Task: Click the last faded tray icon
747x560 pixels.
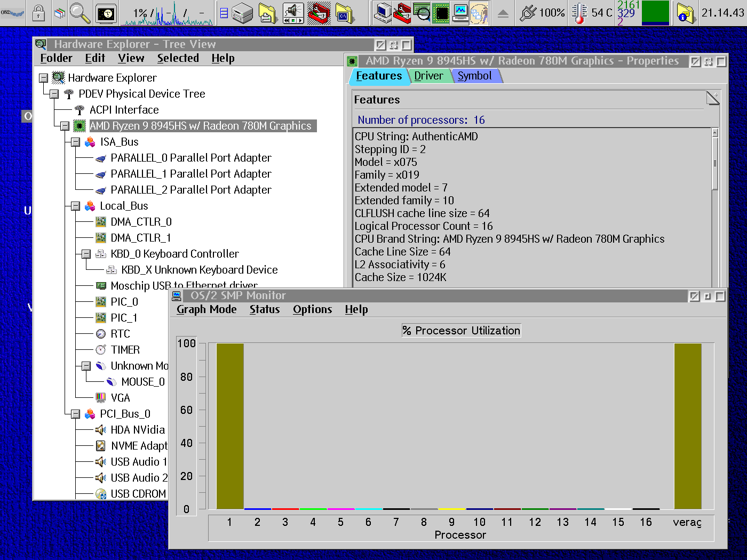Action: tap(479, 13)
